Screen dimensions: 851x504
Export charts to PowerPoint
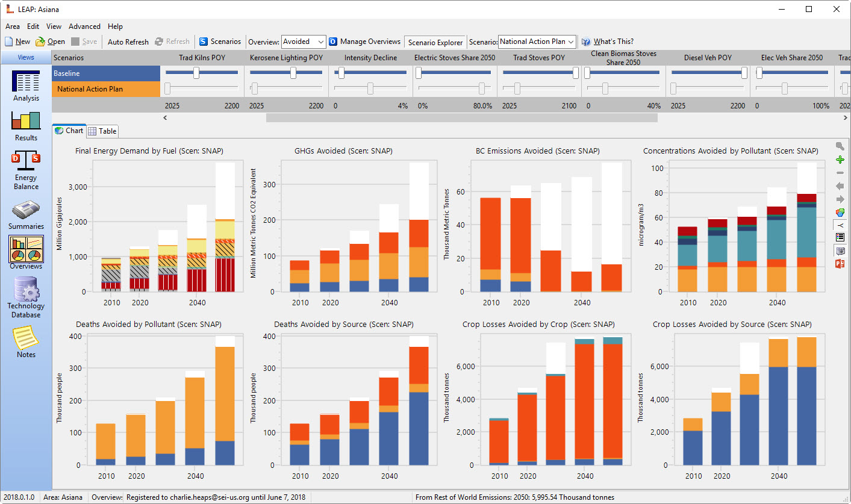tap(840, 264)
